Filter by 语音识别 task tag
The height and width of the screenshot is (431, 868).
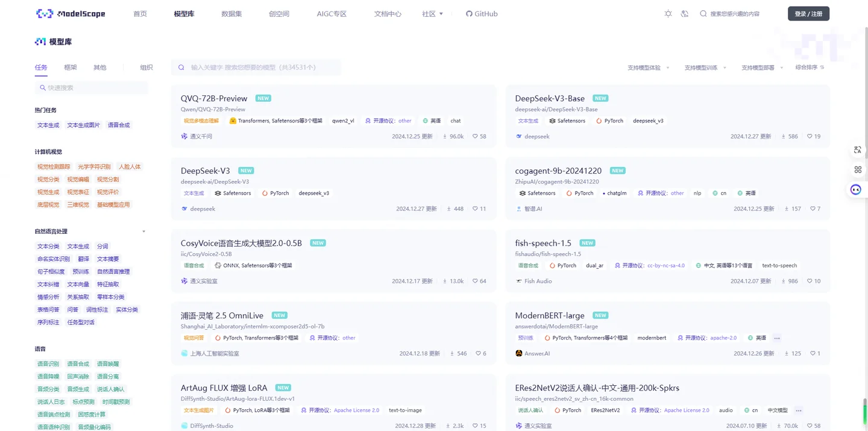point(48,364)
